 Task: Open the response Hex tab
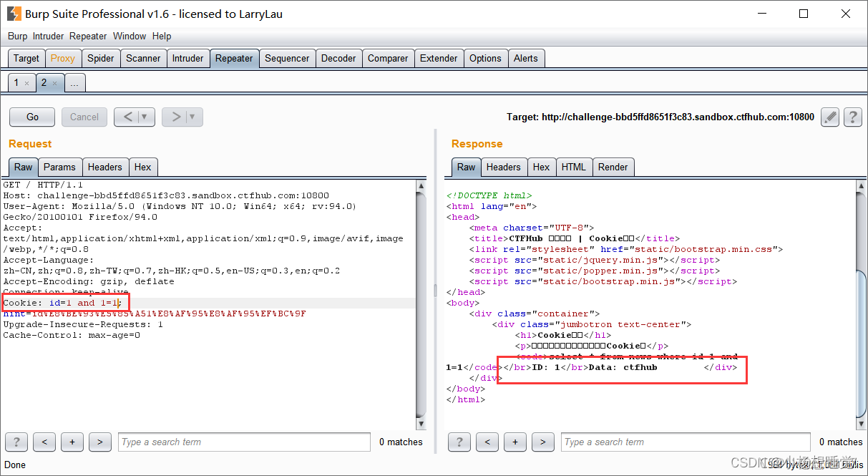(542, 167)
